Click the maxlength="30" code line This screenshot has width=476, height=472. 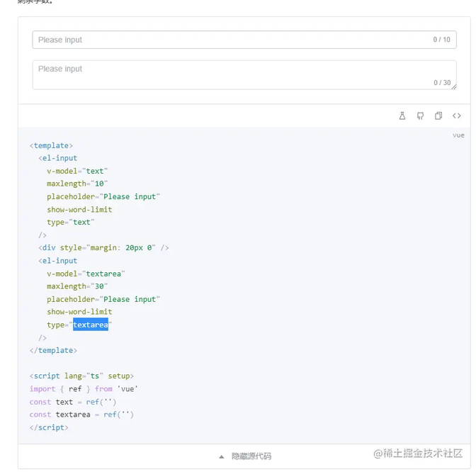point(77,286)
